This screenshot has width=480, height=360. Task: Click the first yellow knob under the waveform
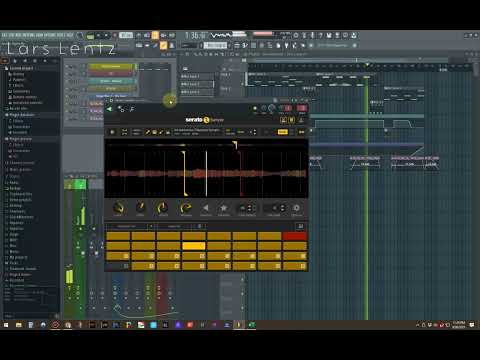[119, 208]
